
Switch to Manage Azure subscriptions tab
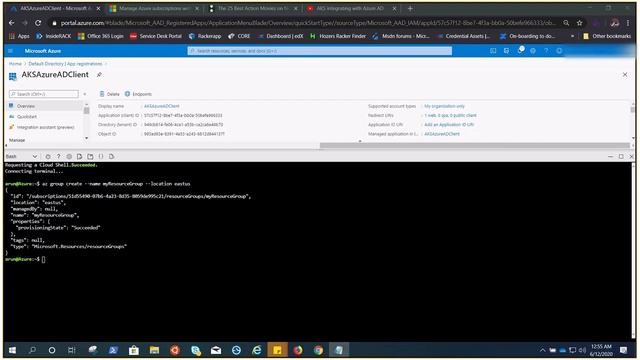point(153,9)
